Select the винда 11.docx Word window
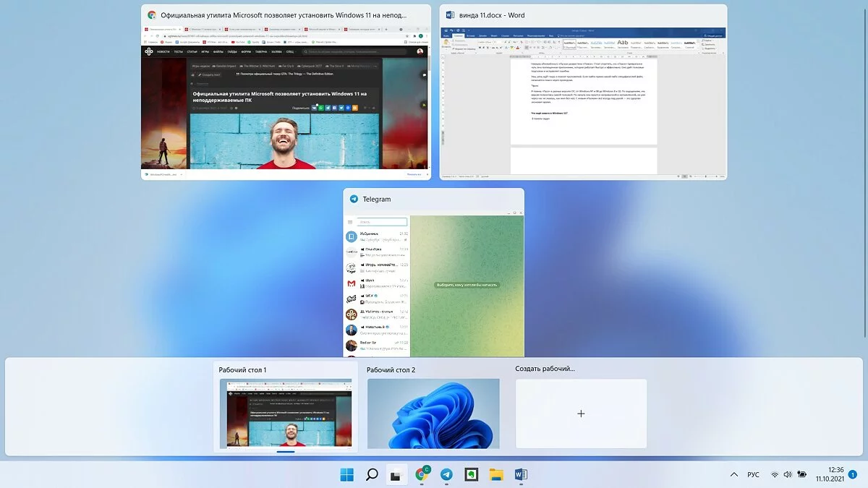Viewport: 868px width, 488px height. point(583,101)
